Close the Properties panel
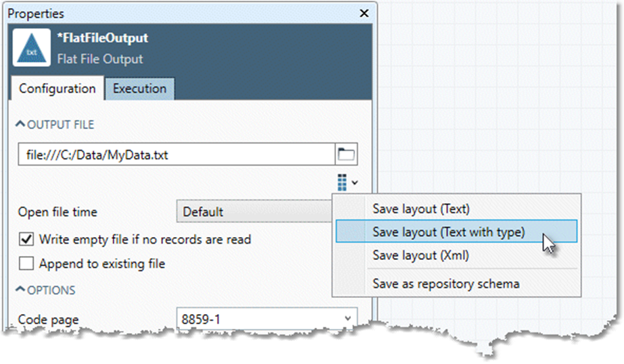 (x=364, y=13)
